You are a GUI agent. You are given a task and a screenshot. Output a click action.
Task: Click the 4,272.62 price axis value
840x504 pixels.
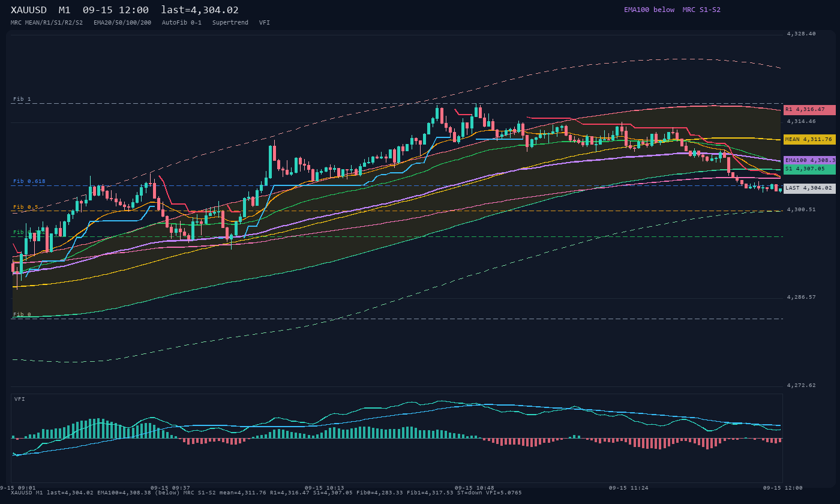pyautogui.click(x=801, y=385)
